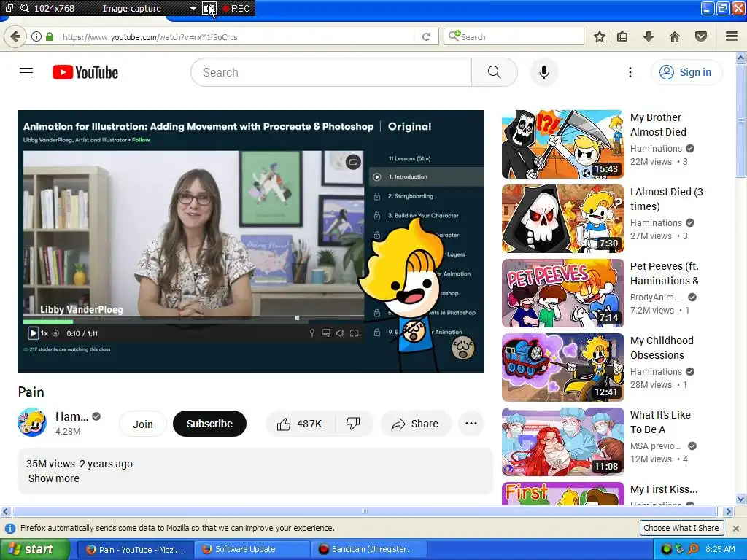Go back with Firefox back arrow
The width and height of the screenshot is (747, 560).
15,36
